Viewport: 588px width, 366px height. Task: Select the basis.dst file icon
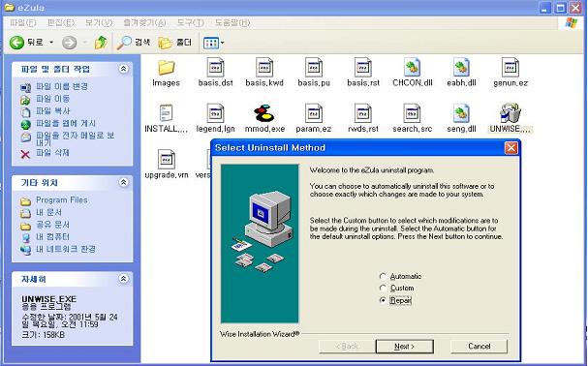pos(215,68)
